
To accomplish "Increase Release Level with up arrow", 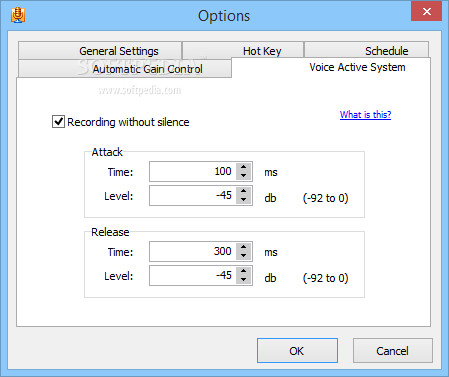I will pyautogui.click(x=244, y=271).
